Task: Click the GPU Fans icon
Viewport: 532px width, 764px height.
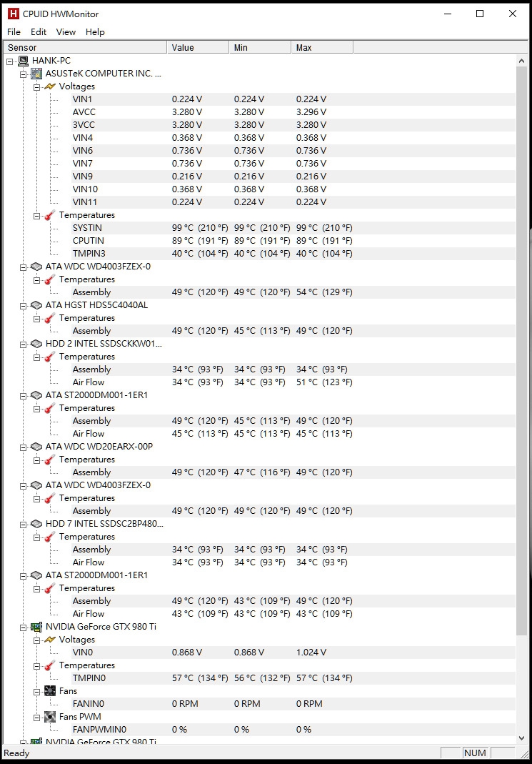Action: [x=50, y=691]
